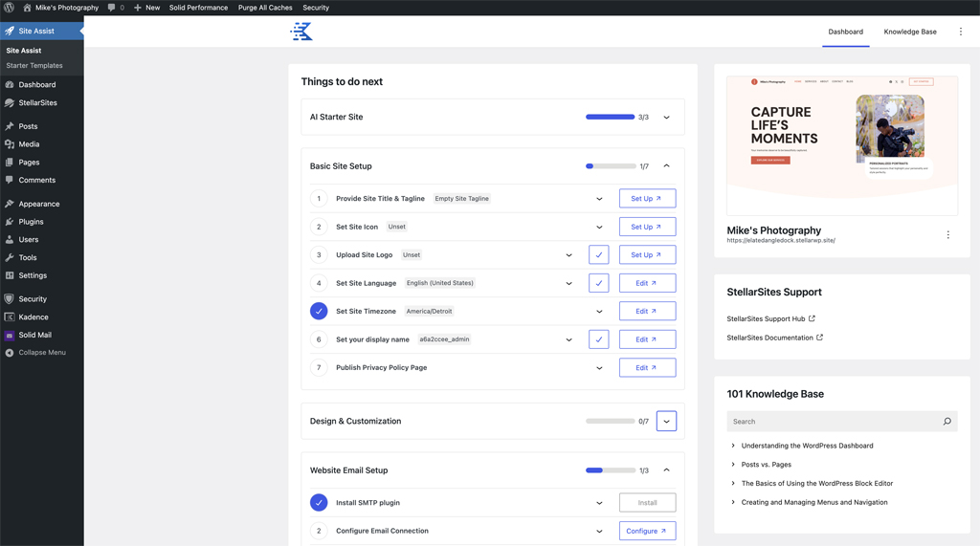Open Creating and Managing Menus and Navigation article
This screenshot has height=546, width=980.
pos(814,502)
